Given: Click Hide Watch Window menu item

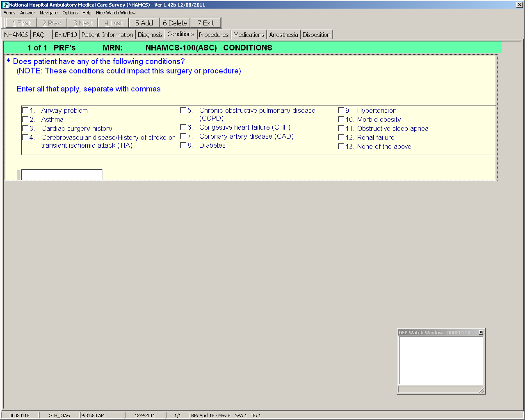Looking at the screenshot, I should point(116,13).
